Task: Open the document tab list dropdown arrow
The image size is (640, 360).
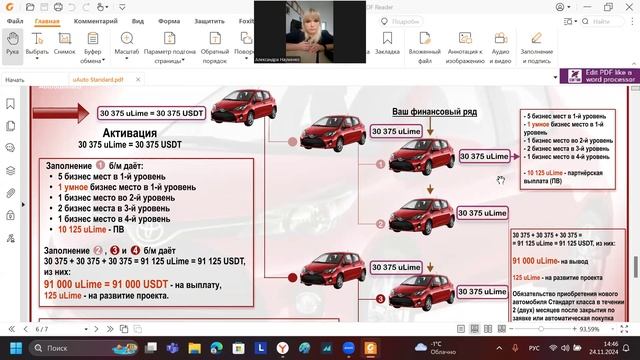Action: coord(555,77)
